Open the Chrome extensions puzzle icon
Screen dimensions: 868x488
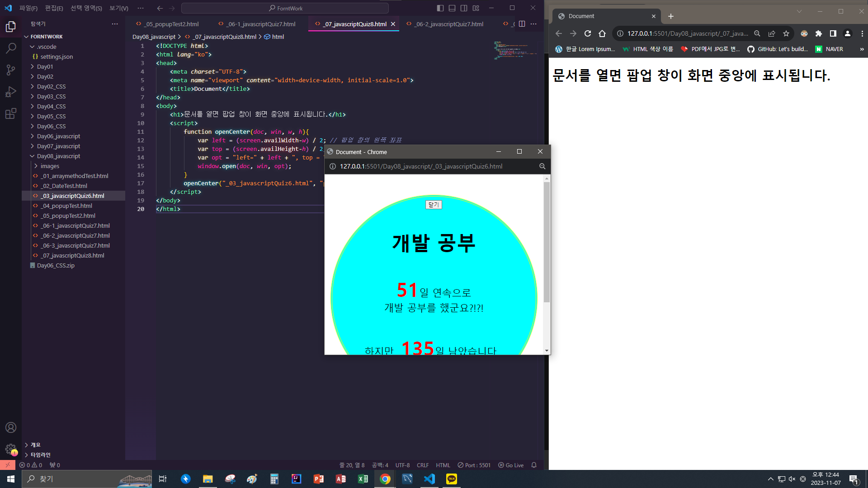[819, 33]
